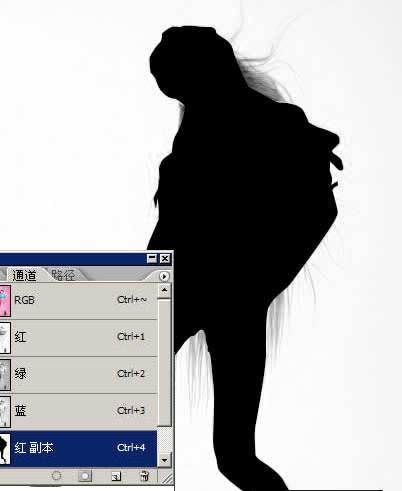Delete current channel trash icon
Screen dimensions: 402x491
click(x=144, y=476)
